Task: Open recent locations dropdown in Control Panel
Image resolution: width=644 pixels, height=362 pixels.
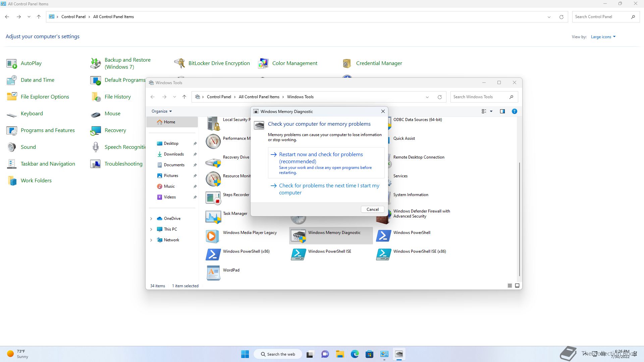Action: (29, 17)
